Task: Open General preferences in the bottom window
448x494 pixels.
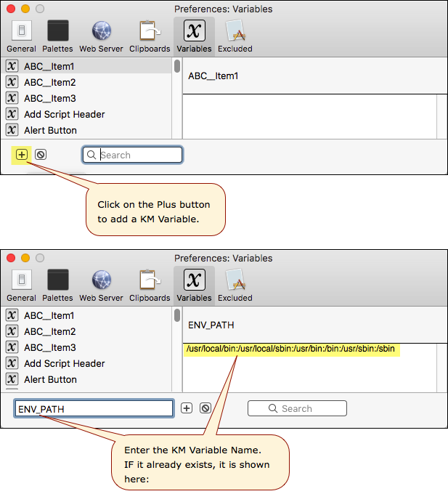Action: [x=21, y=286]
